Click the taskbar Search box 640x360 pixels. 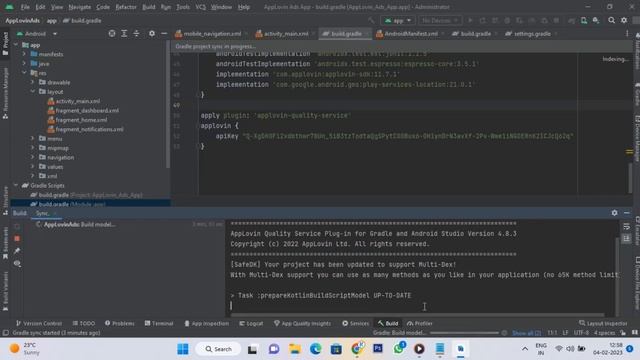[x=218, y=349]
